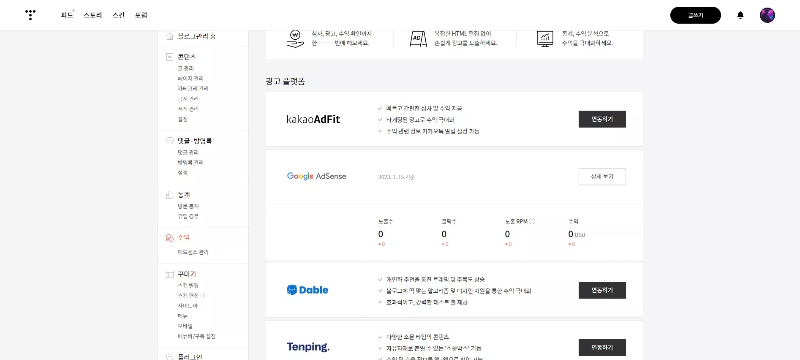Open 수익 section heading
This screenshot has width=800, height=360.
[184, 238]
